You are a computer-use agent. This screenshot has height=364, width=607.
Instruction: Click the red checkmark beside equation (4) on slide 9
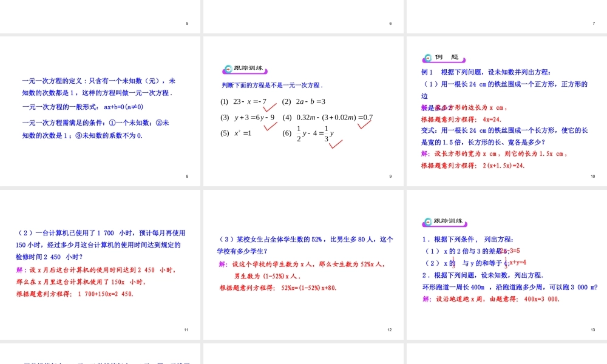tap(363, 126)
